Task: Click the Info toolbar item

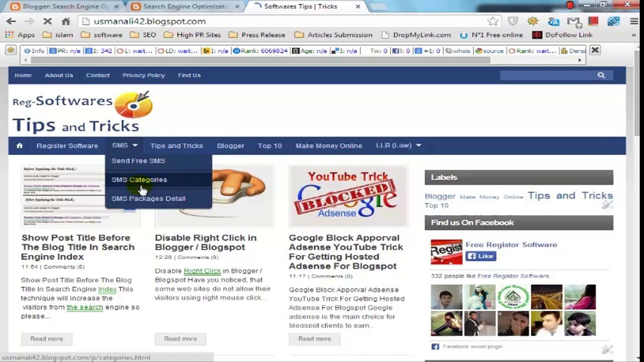Action: [34, 51]
